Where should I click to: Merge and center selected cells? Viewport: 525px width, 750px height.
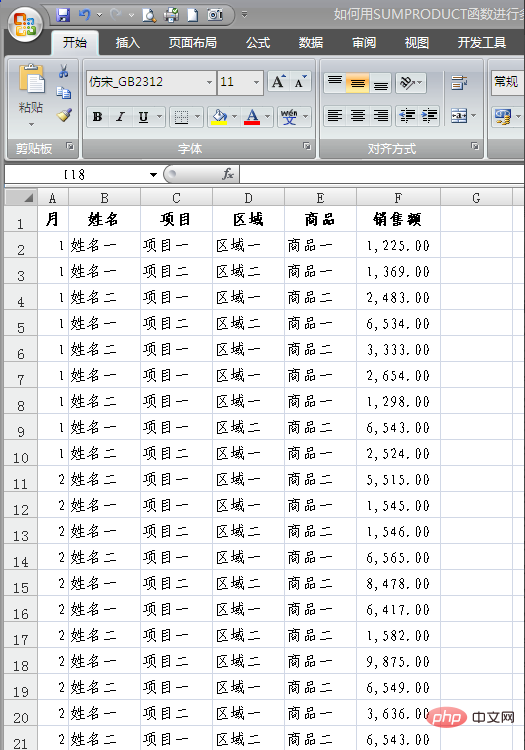pyautogui.click(x=459, y=116)
